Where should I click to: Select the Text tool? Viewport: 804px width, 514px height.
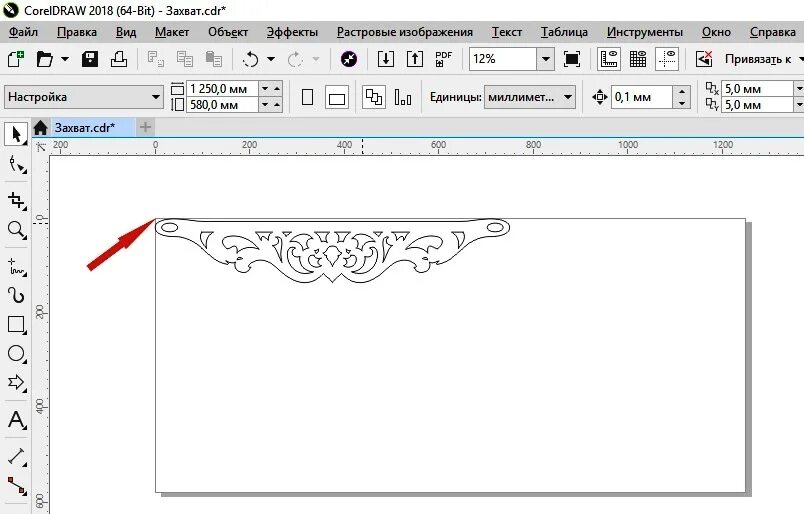pos(16,420)
